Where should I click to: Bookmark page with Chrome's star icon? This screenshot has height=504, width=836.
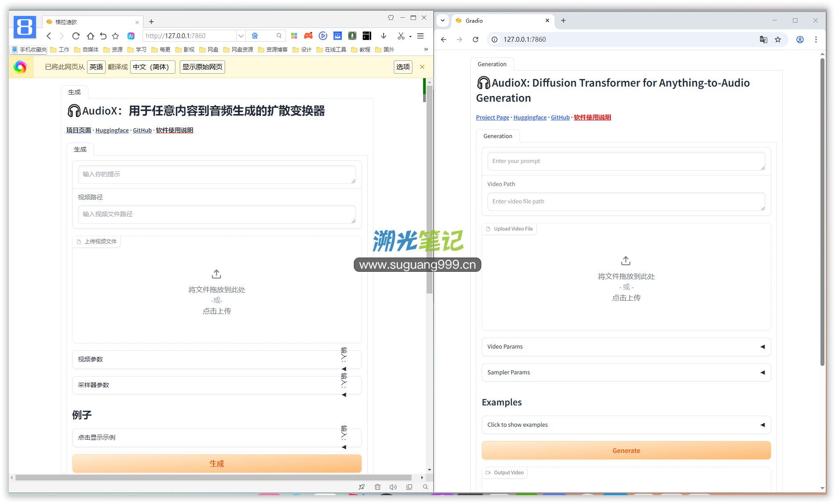point(778,40)
